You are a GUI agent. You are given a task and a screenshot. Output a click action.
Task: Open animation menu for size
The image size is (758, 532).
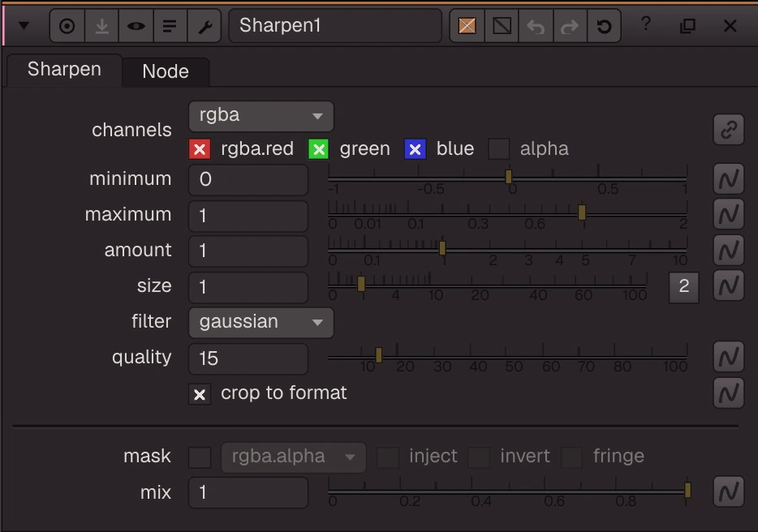729,285
